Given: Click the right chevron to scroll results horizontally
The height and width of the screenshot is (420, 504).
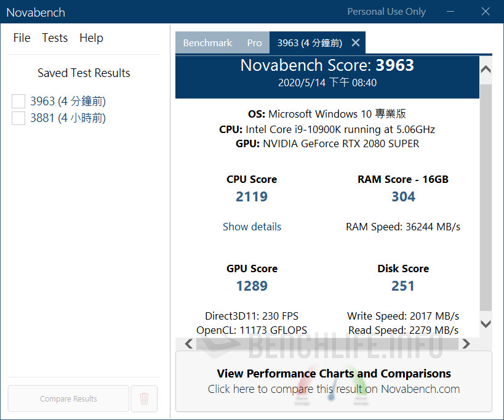Looking at the screenshot, I should click(x=466, y=344).
